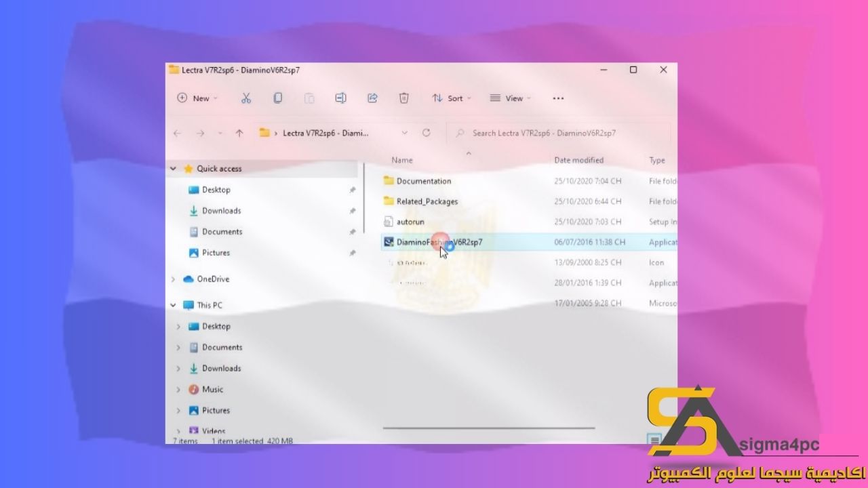Click file date 06/07/2016 11:38 CH
The width and height of the screenshot is (868, 488).
coord(589,242)
